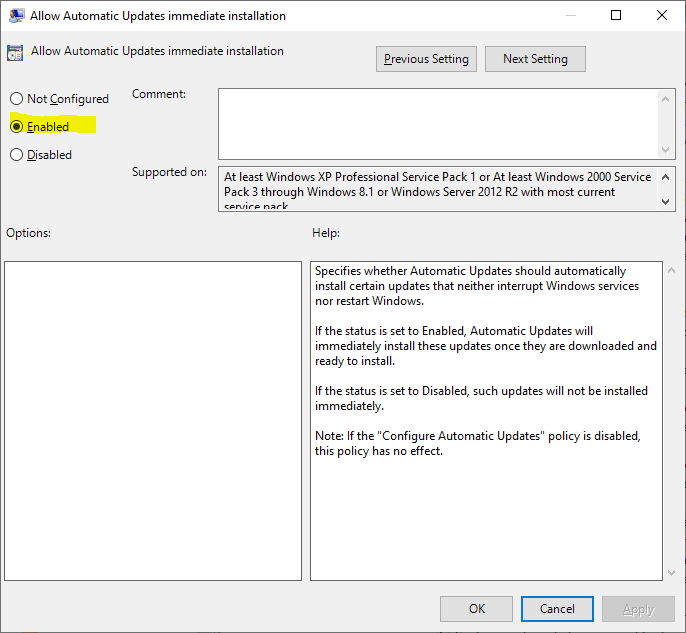Close the dialog with X button
This screenshot has width=686, height=633.
click(662, 15)
